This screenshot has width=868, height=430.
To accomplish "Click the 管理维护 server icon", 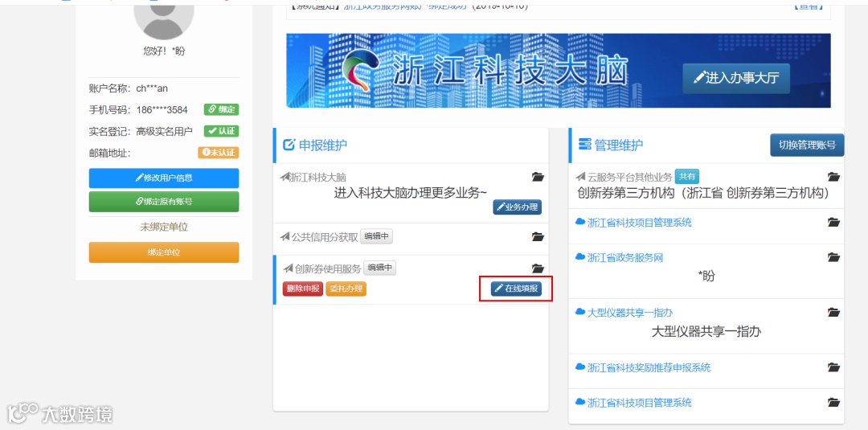I will [x=584, y=145].
